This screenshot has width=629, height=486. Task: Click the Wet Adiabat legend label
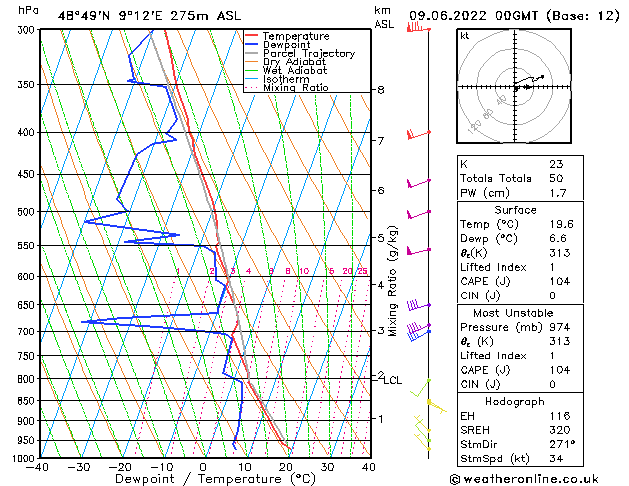point(295,71)
